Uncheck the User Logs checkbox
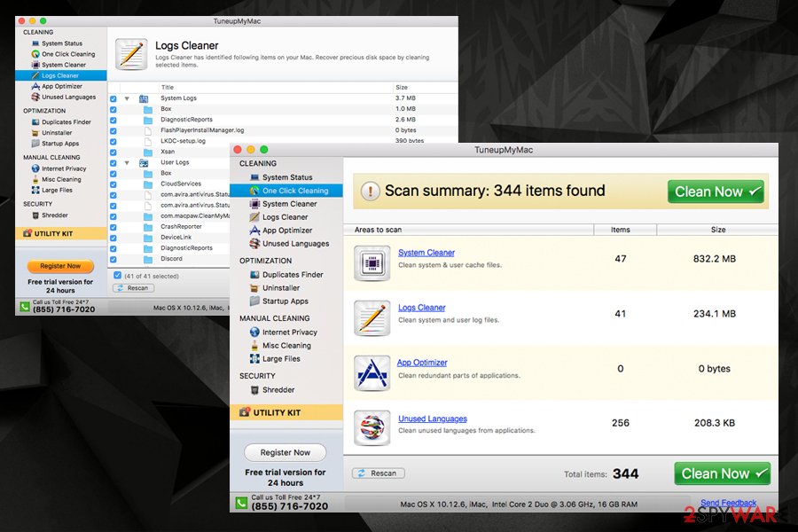Image resolution: width=798 pixels, height=532 pixels. (x=113, y=163)
